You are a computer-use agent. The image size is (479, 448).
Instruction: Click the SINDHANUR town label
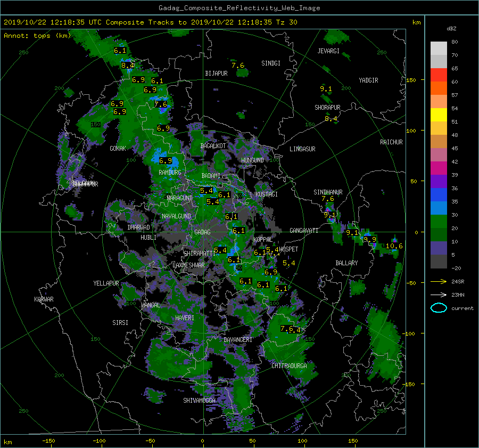pos(328,192)
